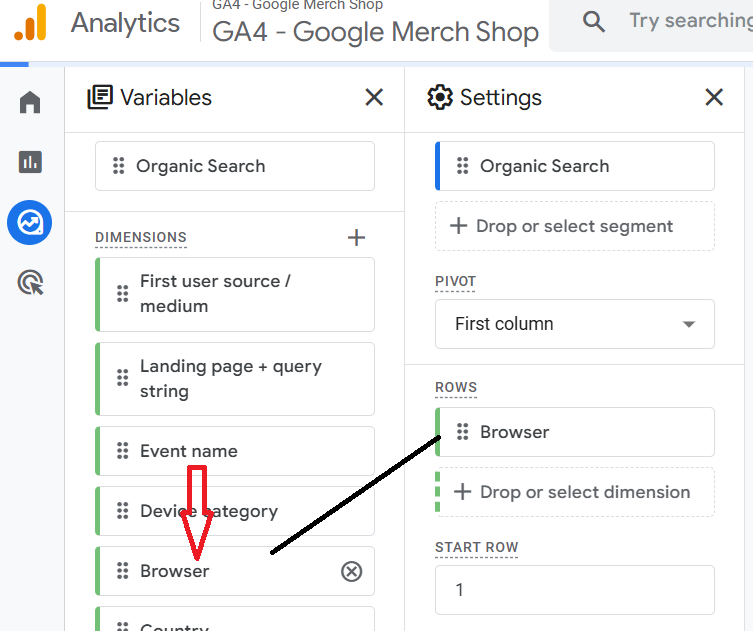Close the Settings panel
Image resolution: width=753 pixels, height=631 pixels.
tap(714, 97)
